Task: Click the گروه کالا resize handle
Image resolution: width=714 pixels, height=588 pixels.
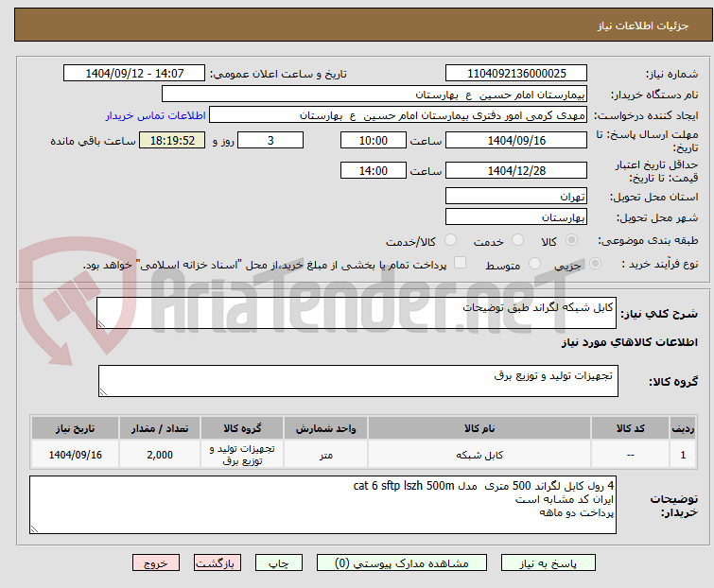Action: (x=103, y=392)
